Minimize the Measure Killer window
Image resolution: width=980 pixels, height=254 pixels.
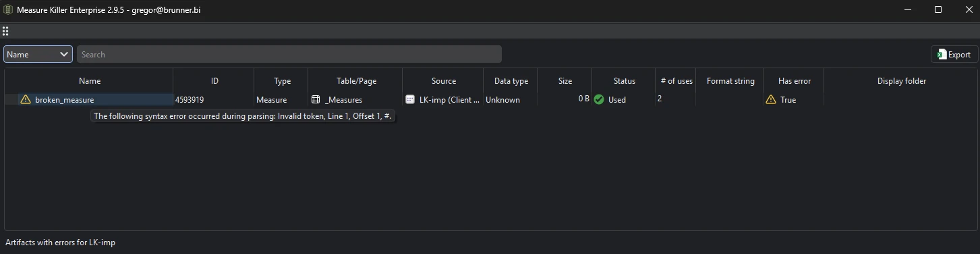[x=907, y=9]
